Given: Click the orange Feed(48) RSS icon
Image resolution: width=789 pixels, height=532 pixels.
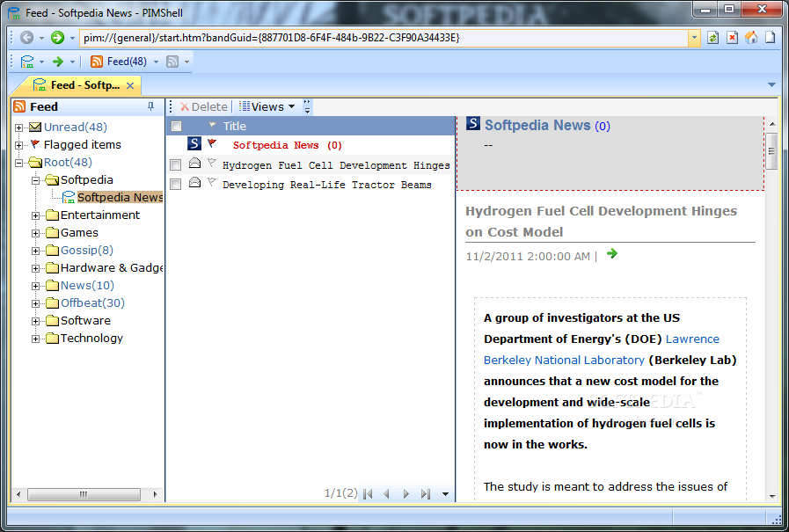Looking at the screenshot, I should (97, 62).
